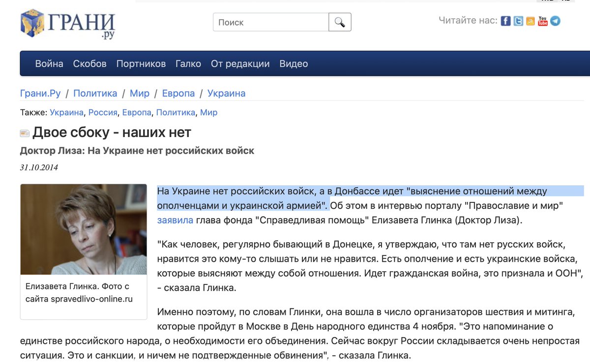The height and width of the screenshot is (364, 590).
Task: Open the YouTube channel icon
Action: click(543, 21)
